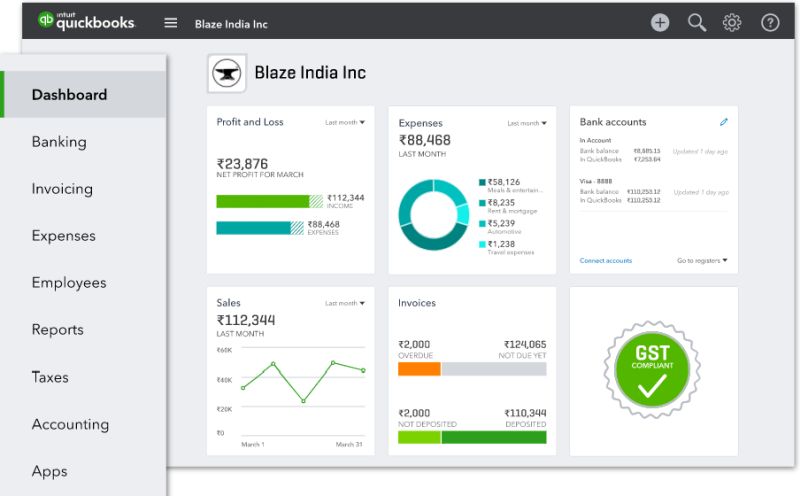
Task: Click the GST Compliant badge
Action: 652,369
